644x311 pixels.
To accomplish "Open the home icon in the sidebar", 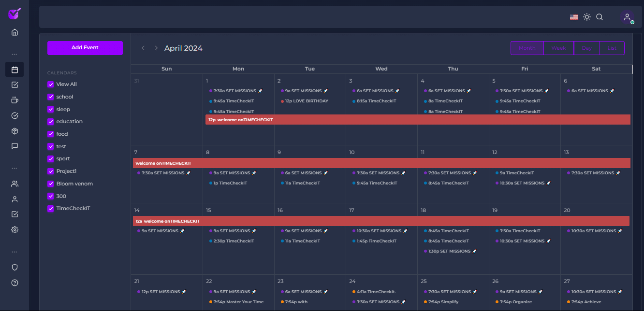I will [15, 32].
